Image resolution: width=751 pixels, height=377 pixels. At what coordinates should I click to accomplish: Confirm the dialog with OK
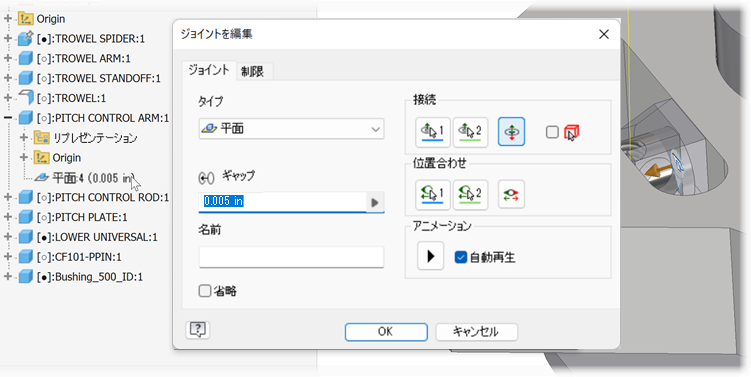point(386,331)
